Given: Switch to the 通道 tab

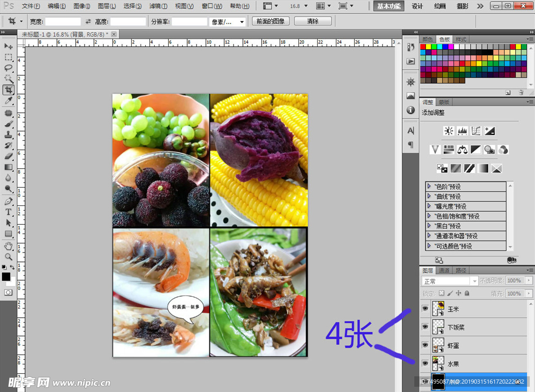Looking at the screenshot, I should [x=444, y=270].
